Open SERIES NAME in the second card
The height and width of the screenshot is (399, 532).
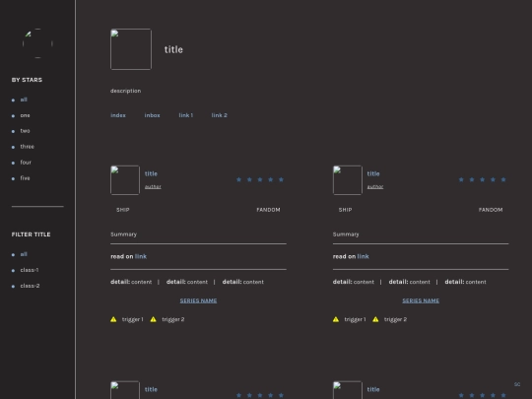pyautogui.click(x=421, y=300)
